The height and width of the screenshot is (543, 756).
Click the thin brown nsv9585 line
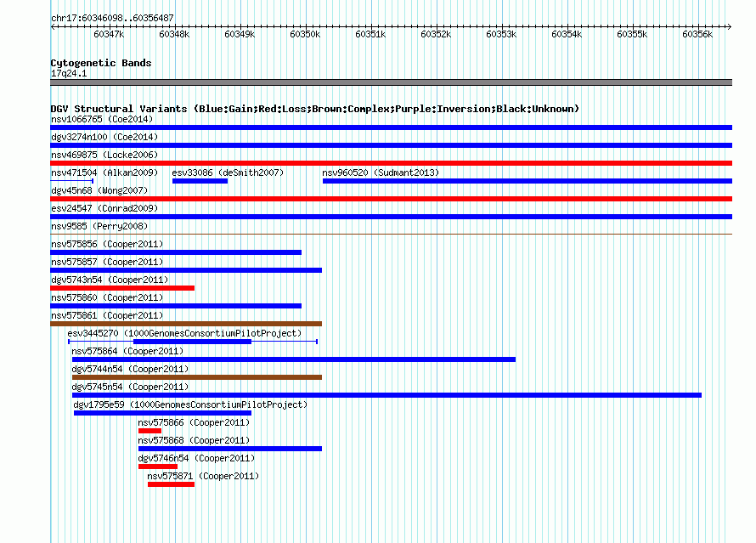(x=391, y=235)
